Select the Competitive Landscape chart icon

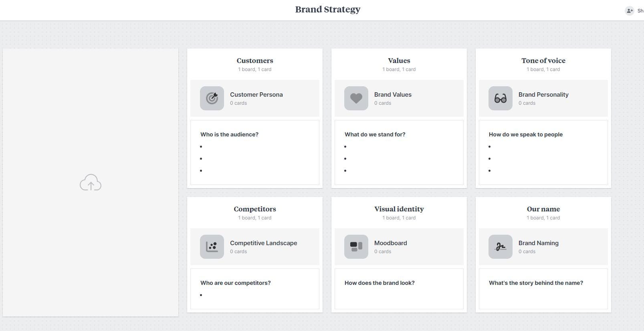pyautogui.click(x=212, y=247)
